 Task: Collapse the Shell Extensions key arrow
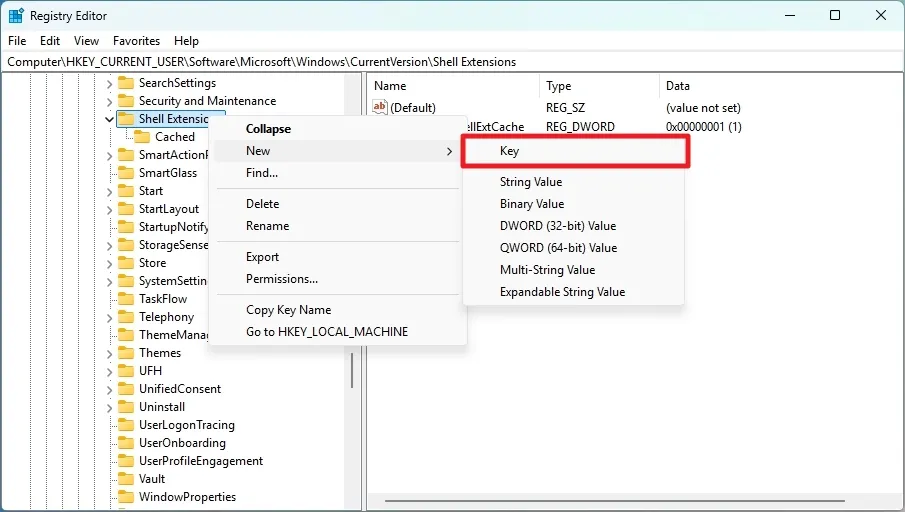(x=109, y=119)
